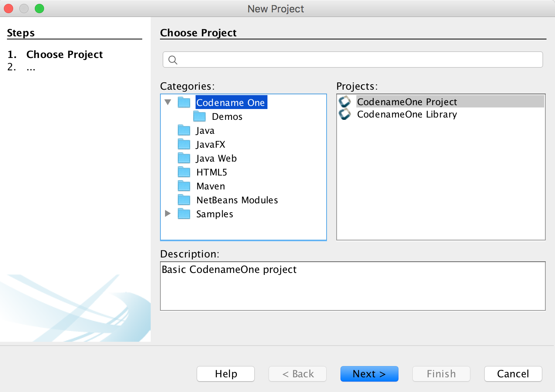Viewport: 555px width, 392px height.
Task: Choose the HTML5 category
Action: [211, 172]
